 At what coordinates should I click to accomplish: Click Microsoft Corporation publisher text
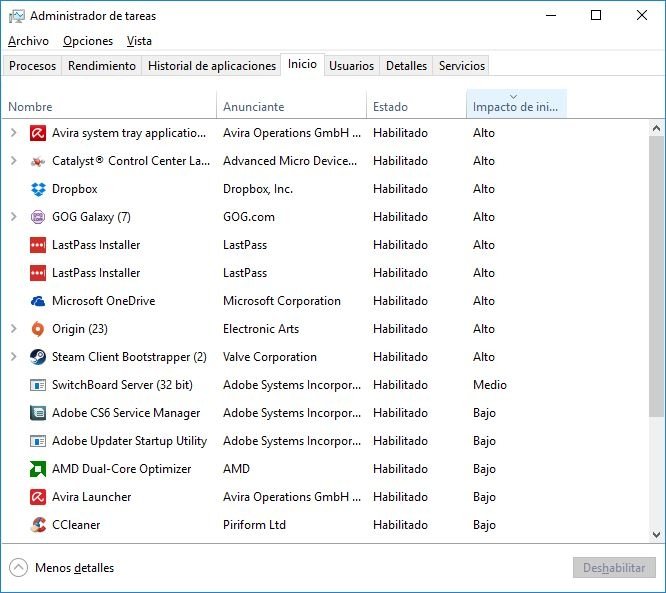282,301
